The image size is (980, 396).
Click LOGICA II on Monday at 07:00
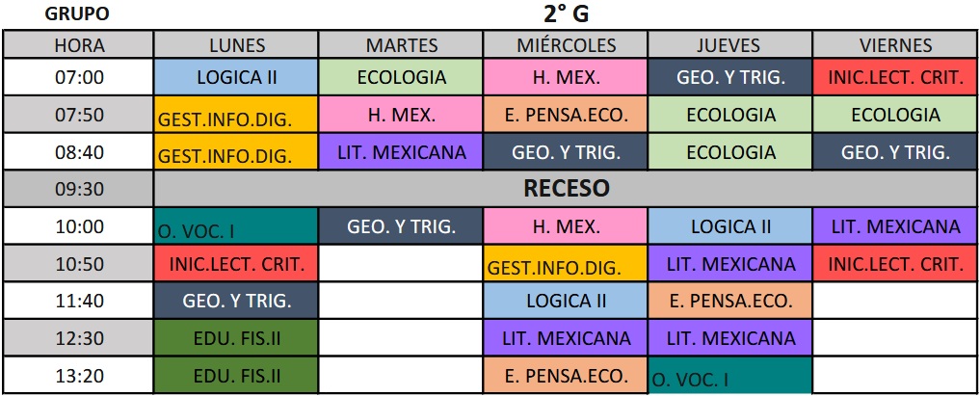pos(236,77)
